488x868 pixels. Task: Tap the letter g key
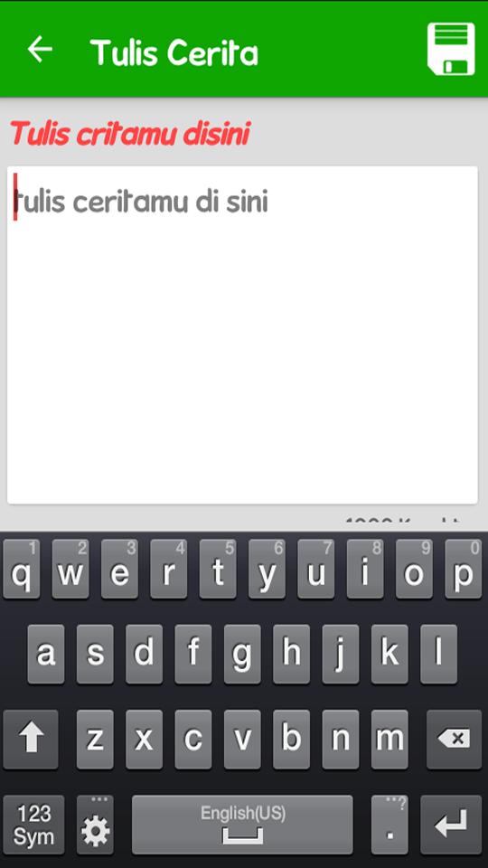click(242, 655)
